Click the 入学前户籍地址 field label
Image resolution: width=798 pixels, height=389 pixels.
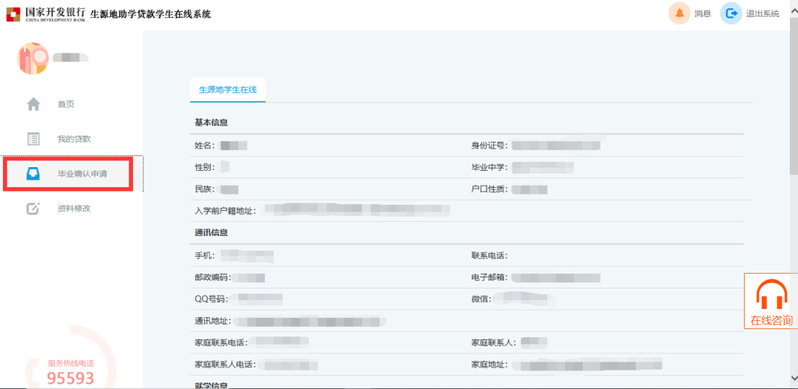tap(225, 210)
